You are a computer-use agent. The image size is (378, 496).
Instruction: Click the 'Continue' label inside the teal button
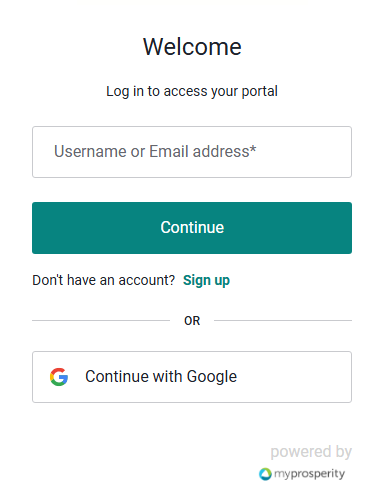click(x=192, y=228)
